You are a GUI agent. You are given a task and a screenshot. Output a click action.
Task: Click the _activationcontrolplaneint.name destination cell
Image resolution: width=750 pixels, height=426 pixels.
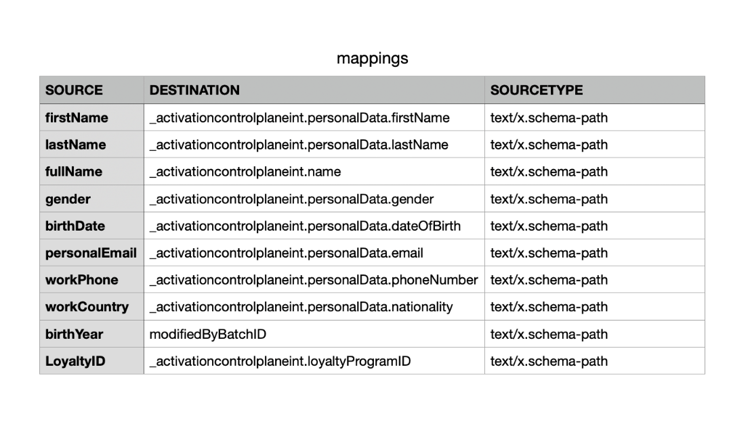click(314, 172)
